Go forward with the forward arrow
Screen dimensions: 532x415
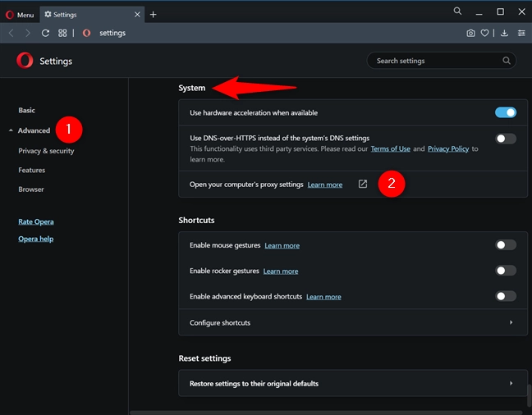(x=28, y=33)
